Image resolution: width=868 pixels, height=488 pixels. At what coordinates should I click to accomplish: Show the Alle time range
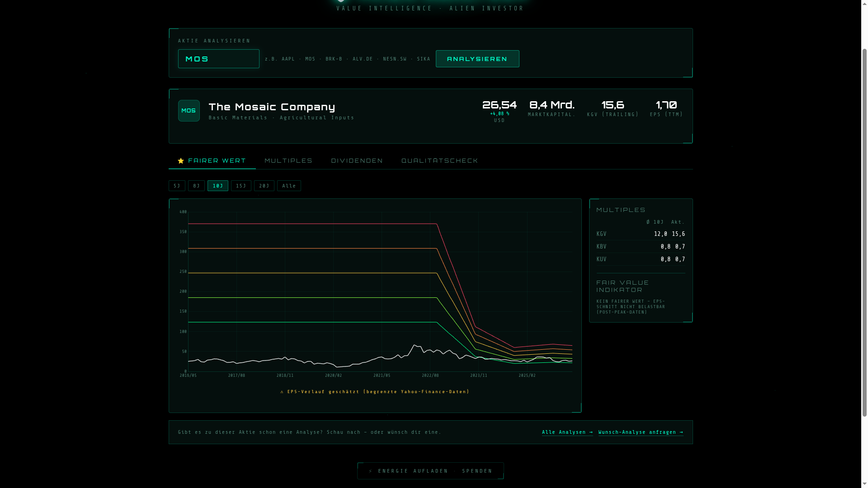289,186
